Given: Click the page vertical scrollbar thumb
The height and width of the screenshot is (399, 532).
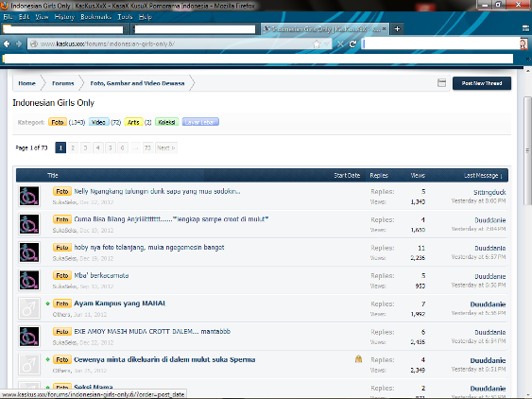Looking at the screenshot, I should pyautogui.click(x=527, y=150).
